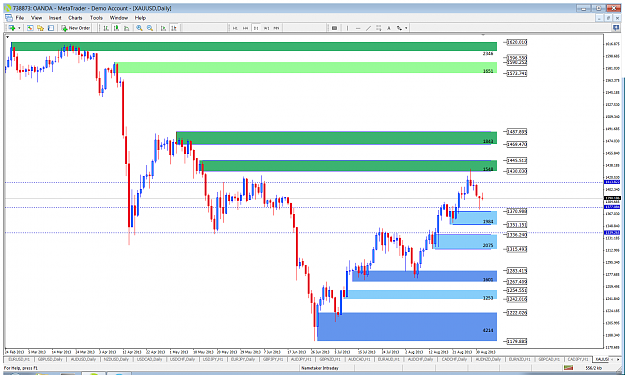The width and height of the screenshot is (625, 375).
Task: Zoom in the chart with magnifier plus
Action: click(139, 28)
